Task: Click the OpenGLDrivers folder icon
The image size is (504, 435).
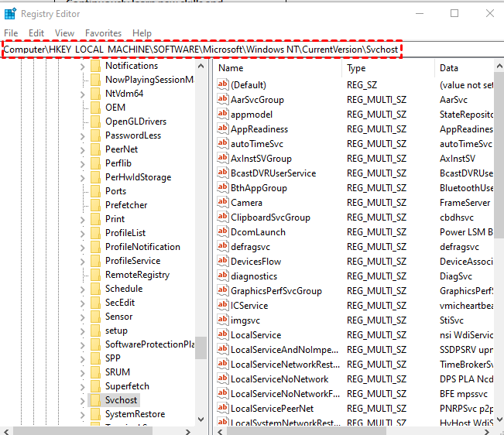Action: pos(95,122)
